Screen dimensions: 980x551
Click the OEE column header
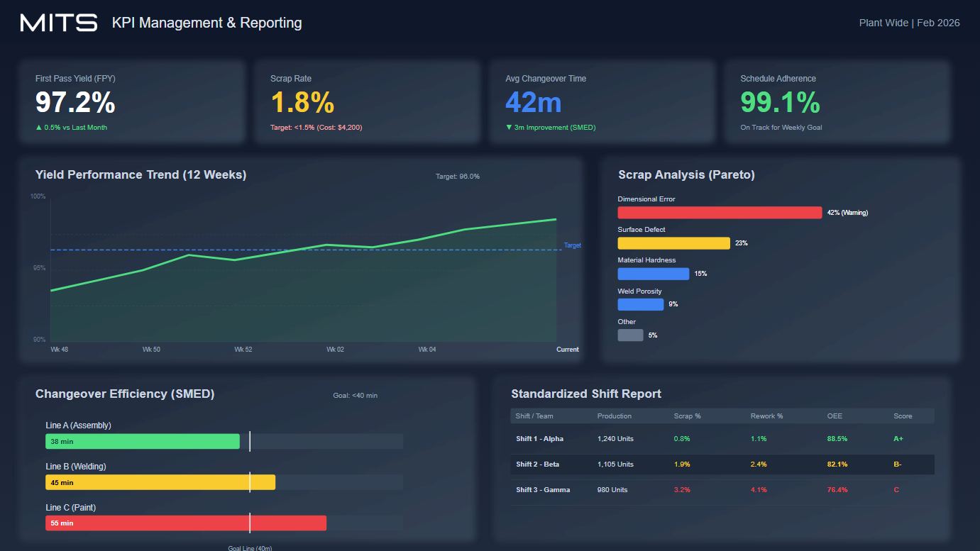pos(835,416)
